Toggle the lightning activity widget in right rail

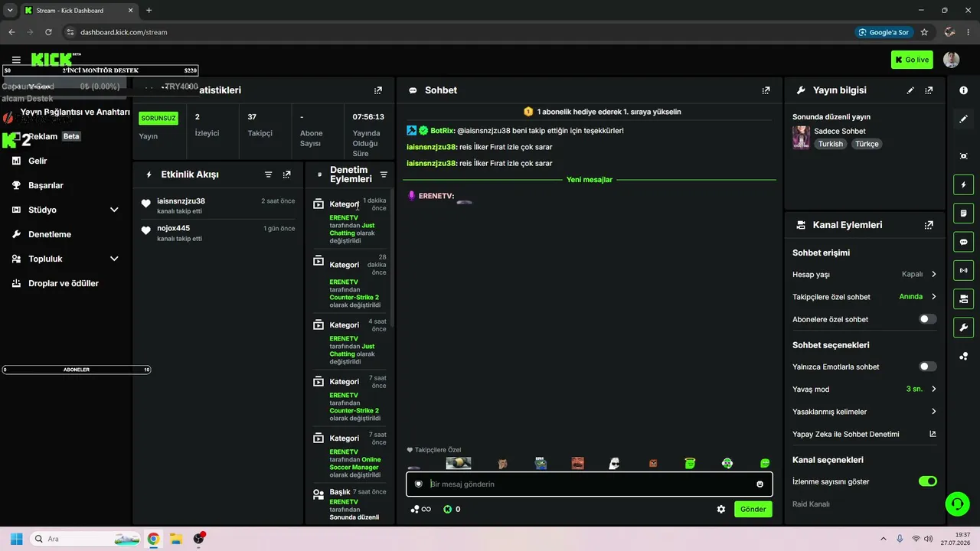[963, 184]
